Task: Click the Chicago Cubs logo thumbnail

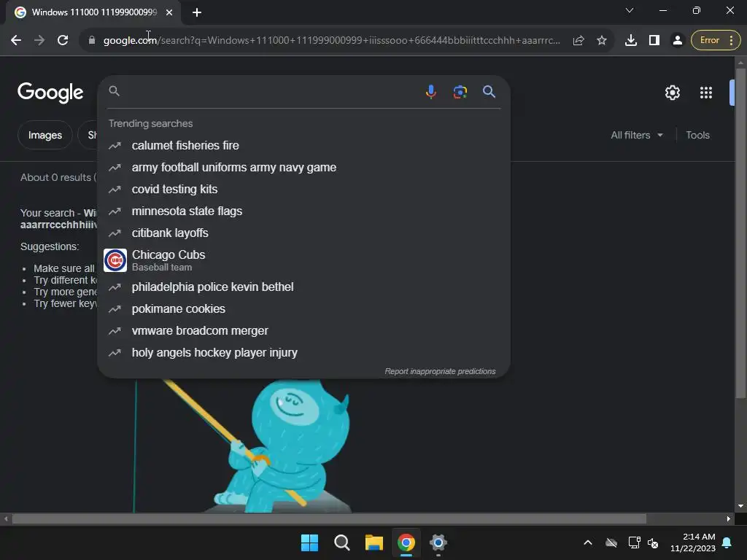Action: point(115,260)
